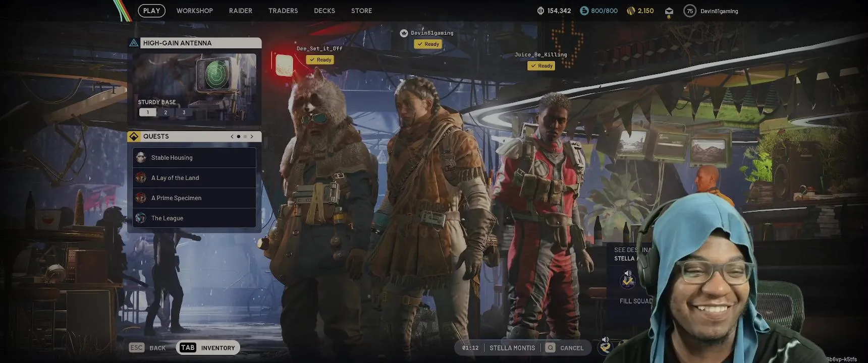The height and width of the screenshot is (363, 868).
Task: Click the gold striped currency icon beside 2,150
Action: coord(630,11)
